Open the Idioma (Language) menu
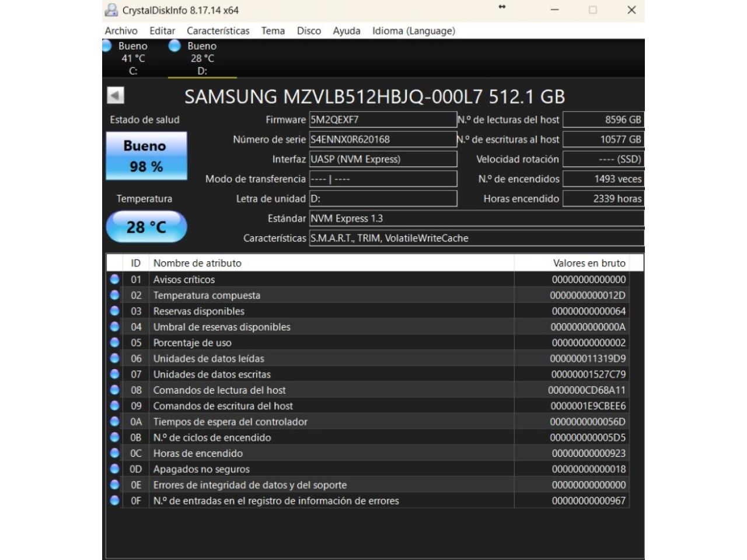 tap(414, 31)
